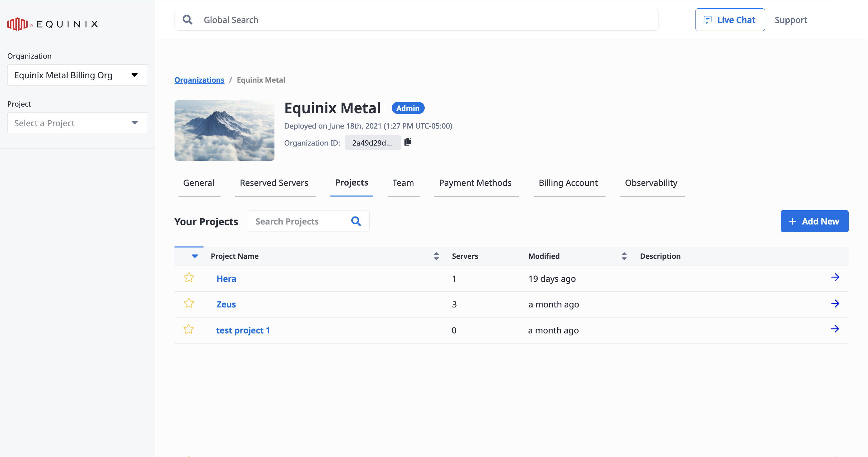Open the Team tab
868x457 pixels.
[403, 183]
